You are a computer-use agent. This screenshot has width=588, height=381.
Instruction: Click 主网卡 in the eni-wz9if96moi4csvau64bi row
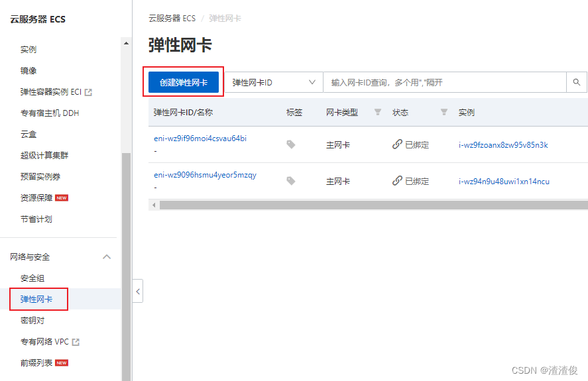(338, 145)
